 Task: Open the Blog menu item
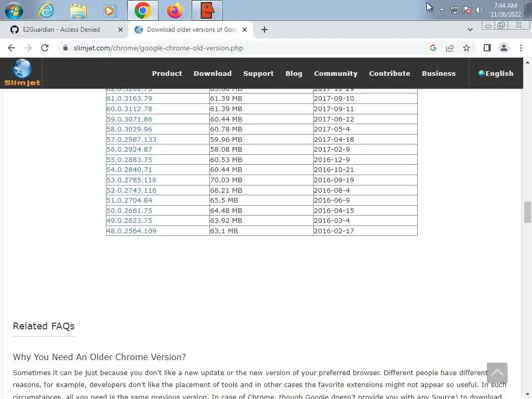(294, 73)
